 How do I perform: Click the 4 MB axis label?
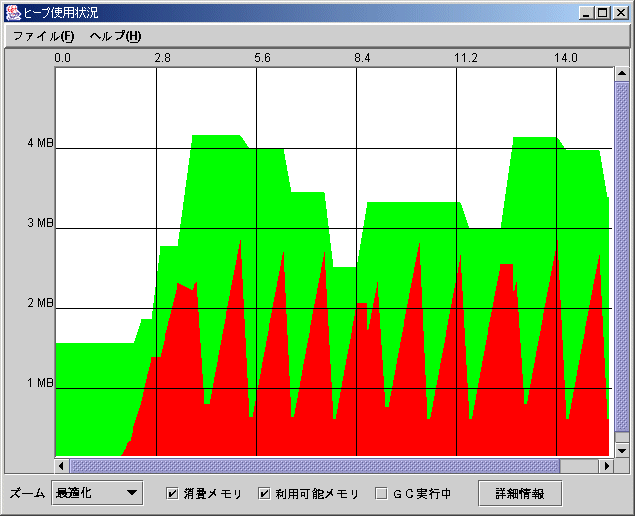click(40, 143)
